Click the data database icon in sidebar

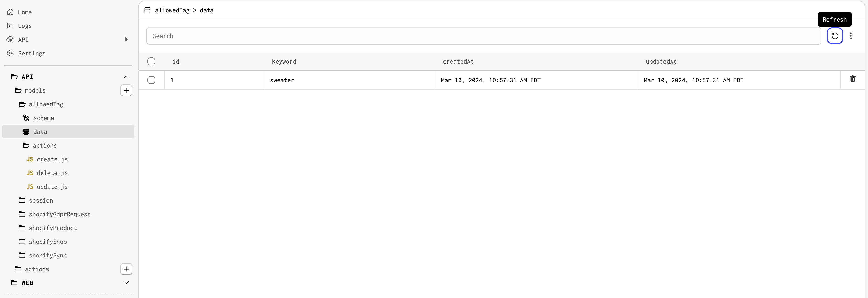point(26,132)
